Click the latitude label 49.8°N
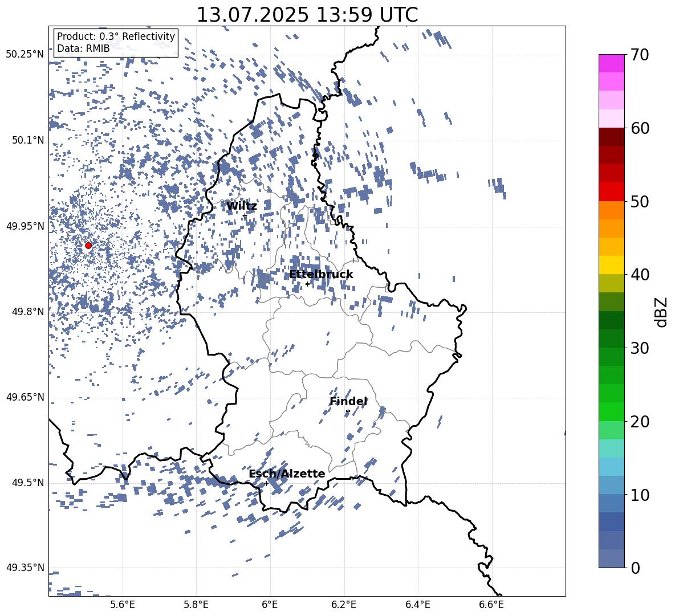This screenshot has height=616, width=675. [x=28, y=312]
